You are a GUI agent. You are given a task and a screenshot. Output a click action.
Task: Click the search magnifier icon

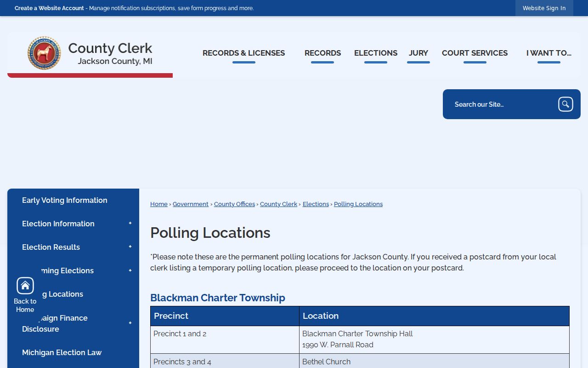coord(565,104)
